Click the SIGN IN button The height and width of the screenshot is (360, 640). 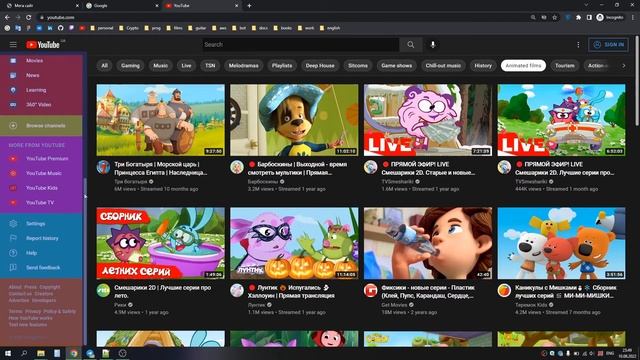[x=608, y=44]
